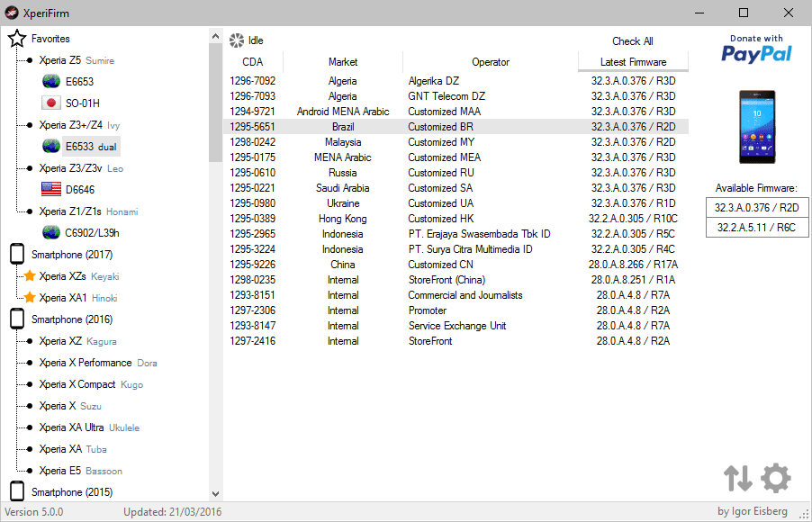The image size is (812, 522).
Task: Click the device tree scrollbar thumb
Action: [215, 103]
